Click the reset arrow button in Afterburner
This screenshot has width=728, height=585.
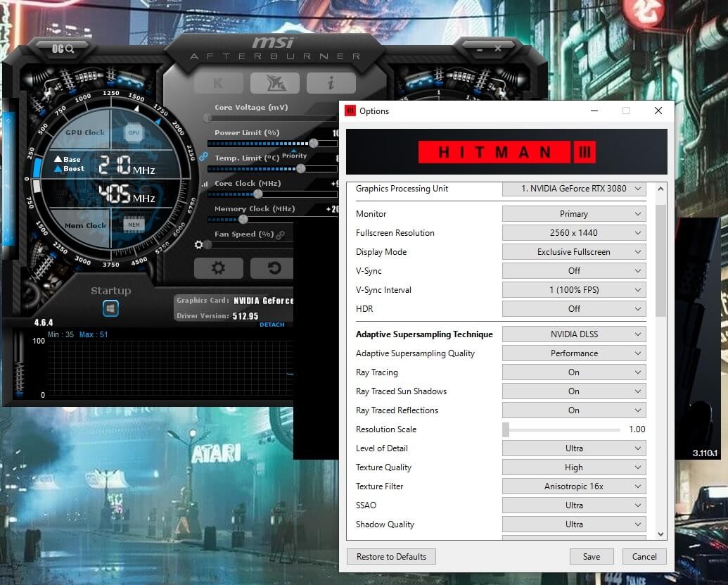tap(274, 268)
